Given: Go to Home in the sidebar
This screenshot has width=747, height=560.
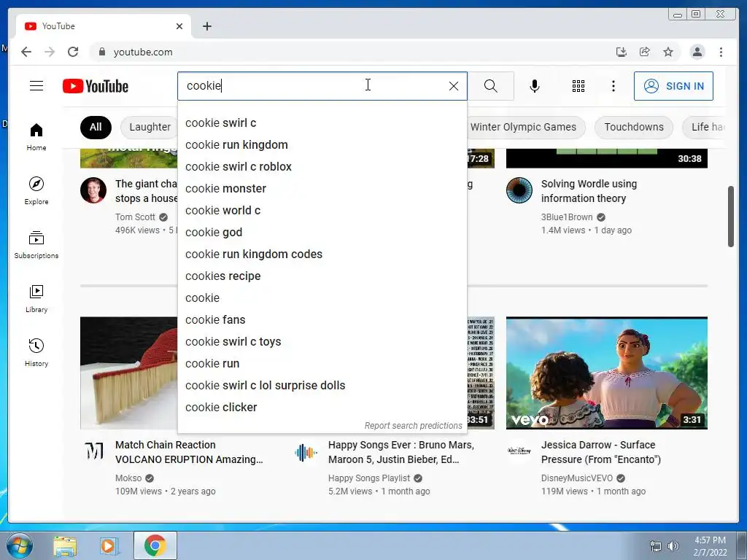Looking at the screenshot, I should click(x=36, y=137).
